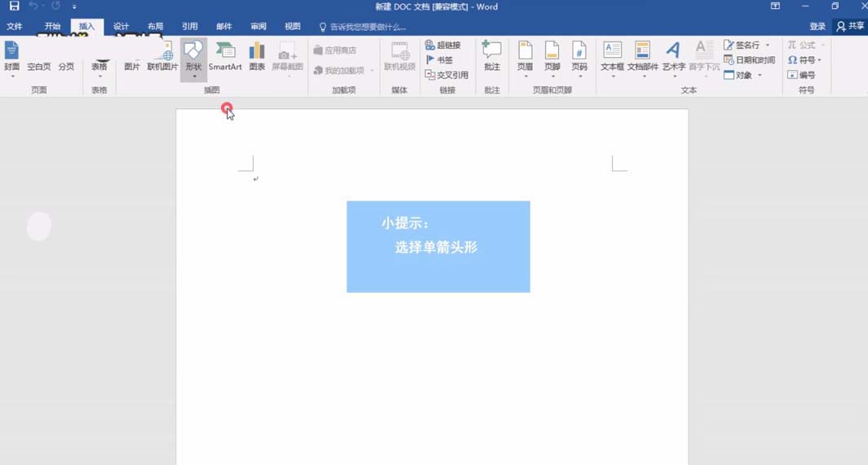Open 我的加载项 add-ins dropdown
The height and width of the screenshot is (465, 868).
[344, 71]
